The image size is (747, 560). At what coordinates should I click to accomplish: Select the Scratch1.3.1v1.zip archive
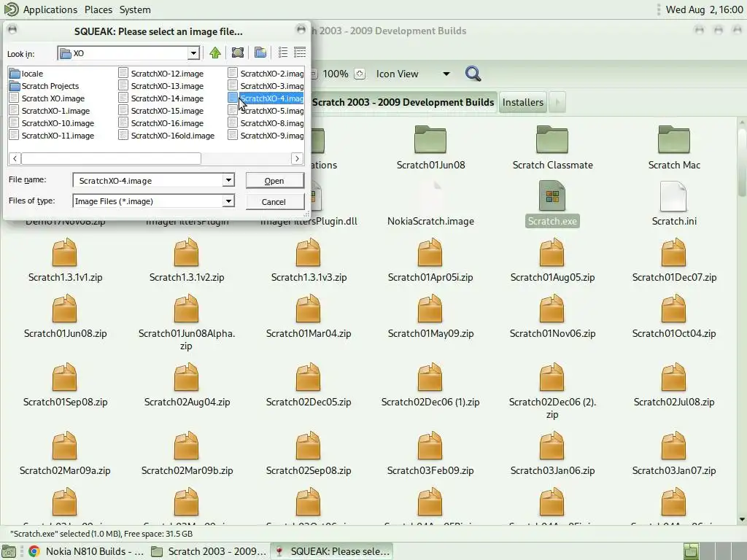65,261
